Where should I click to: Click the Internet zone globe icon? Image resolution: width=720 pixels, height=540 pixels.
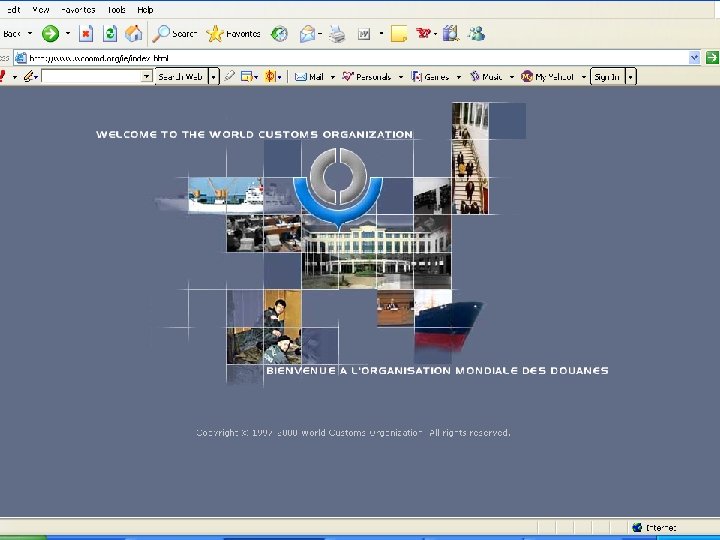[637, 527]
